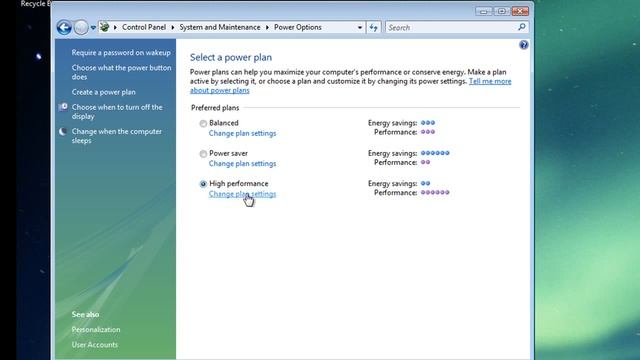Go back using the Back arrow button
This screenshot has width=640, height=360.
[64, 27]
